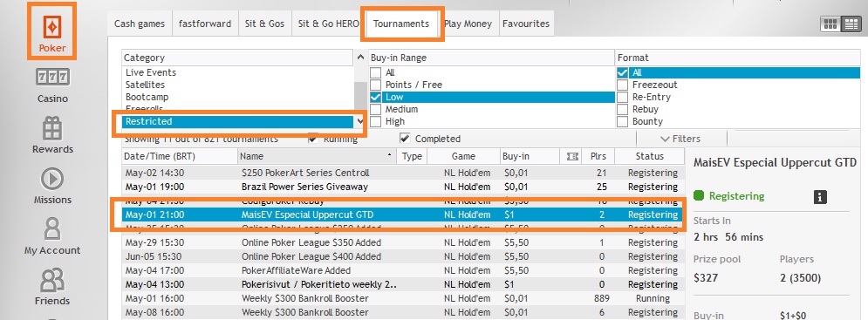Image resolution: width=868 pixels, height=320 pixels.
Task: Click the tournament info 'i' icon
Action: tap(820, 196)
